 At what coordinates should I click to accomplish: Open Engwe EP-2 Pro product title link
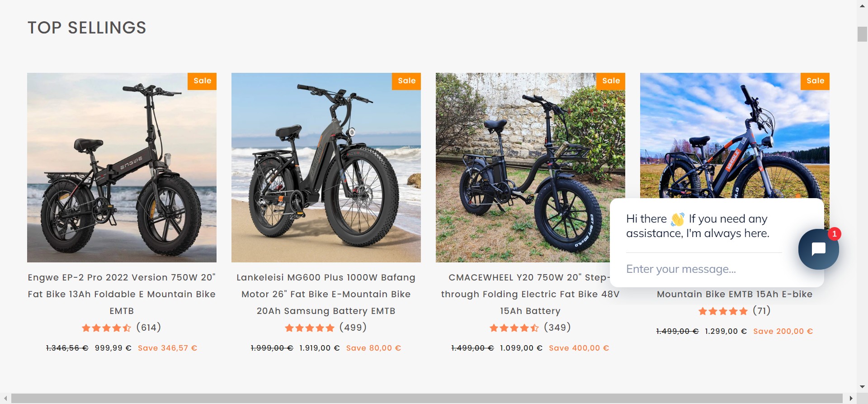[122, 294]
